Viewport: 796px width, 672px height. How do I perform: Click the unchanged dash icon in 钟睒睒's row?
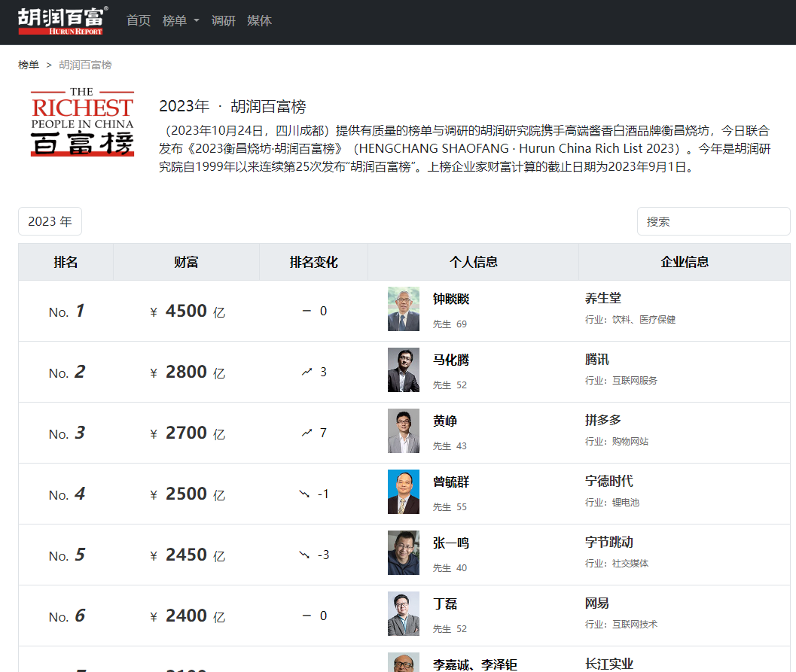pyautogui.click(x=307, y=311)
